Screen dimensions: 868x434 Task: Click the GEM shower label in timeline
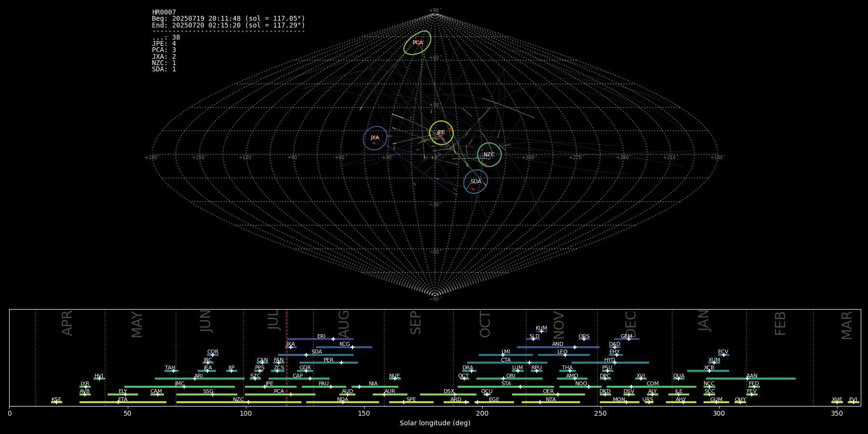626,337
